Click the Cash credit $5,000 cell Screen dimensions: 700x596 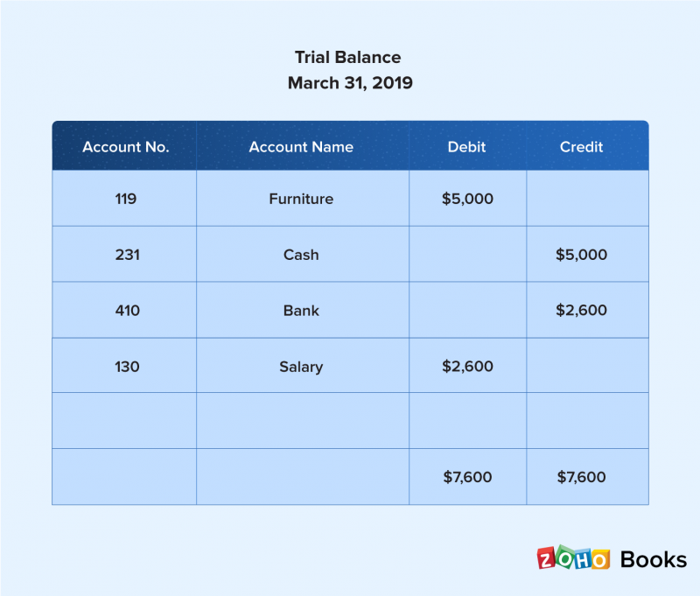pyautogui.click(x=587, y=254)
